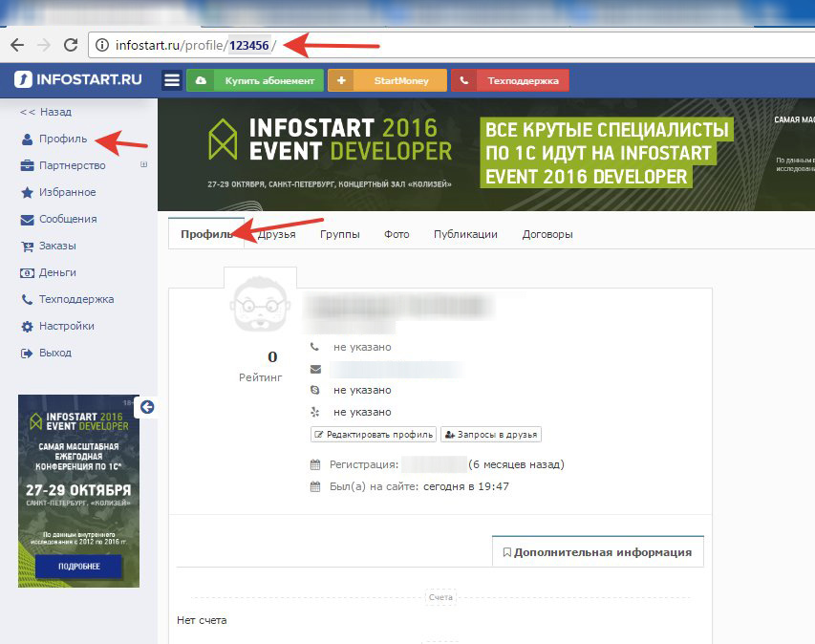The width and height of the screenshot is (815, 644).
Task: Switch to the Фото tab
Action: [397, 234]
